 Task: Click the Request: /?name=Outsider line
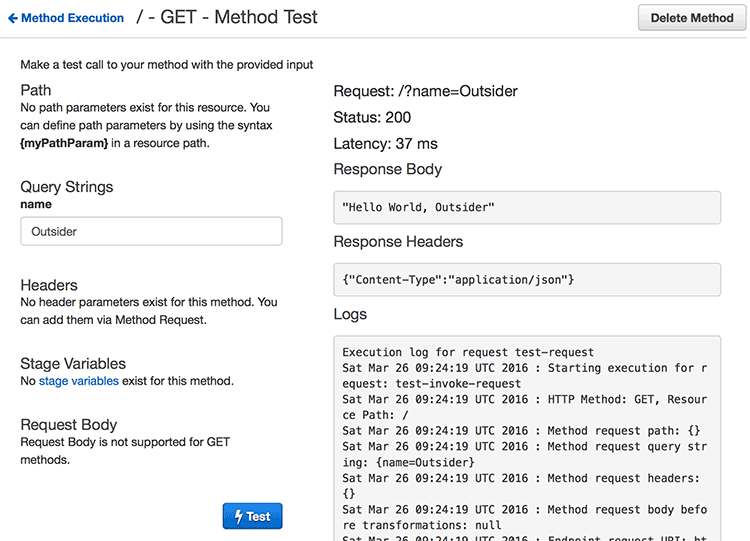pos(425,91)
